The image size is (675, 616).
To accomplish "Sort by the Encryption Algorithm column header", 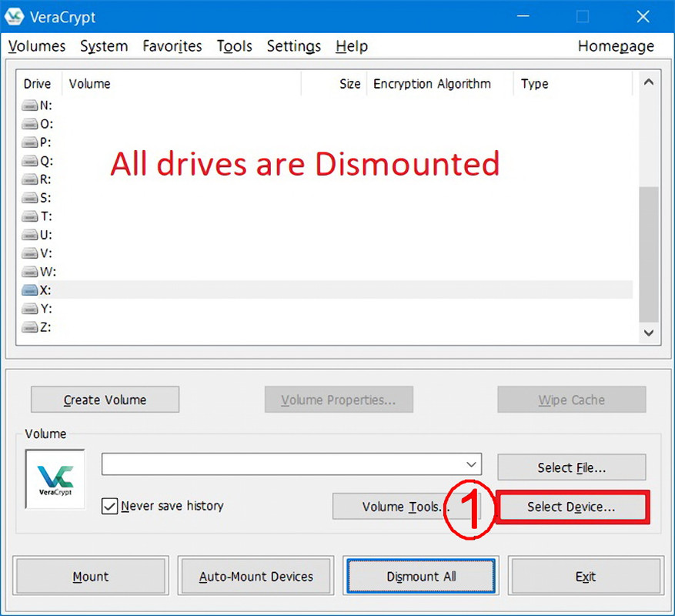I will click(x=440, y=84).
